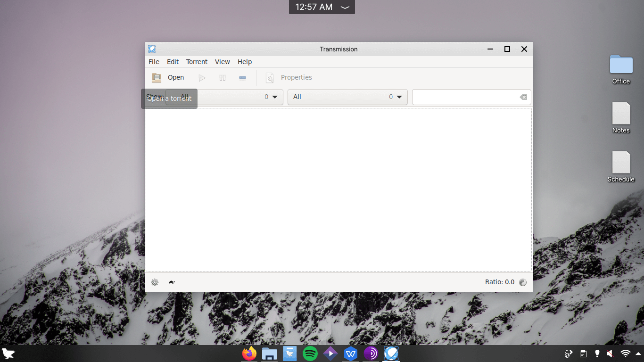Viewport: 644px width, 362px height.
Task: Remove torrent using the minus toolbar icon
Action: pos(242,78)
